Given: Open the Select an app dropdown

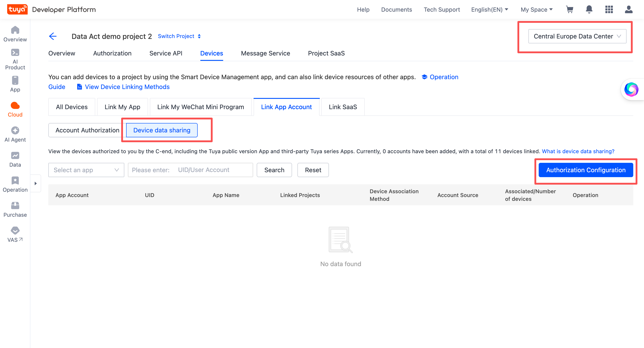Looking at the screenshot, I should pos(86,170).
